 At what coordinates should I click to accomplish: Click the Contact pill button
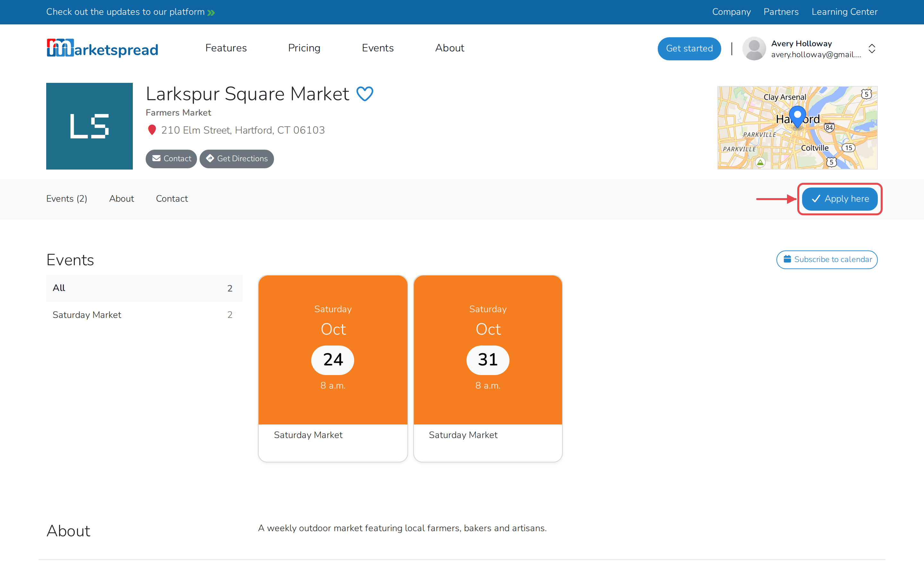(x=171, y=159)
